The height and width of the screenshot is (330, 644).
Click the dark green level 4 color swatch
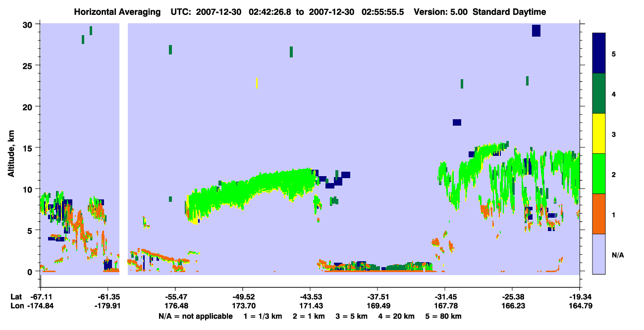[x=599, y=94]
